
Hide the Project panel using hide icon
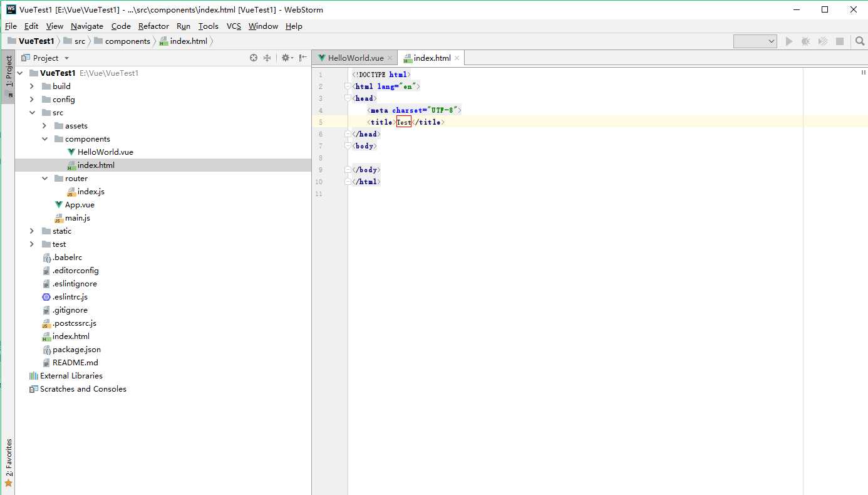(303, 58)
